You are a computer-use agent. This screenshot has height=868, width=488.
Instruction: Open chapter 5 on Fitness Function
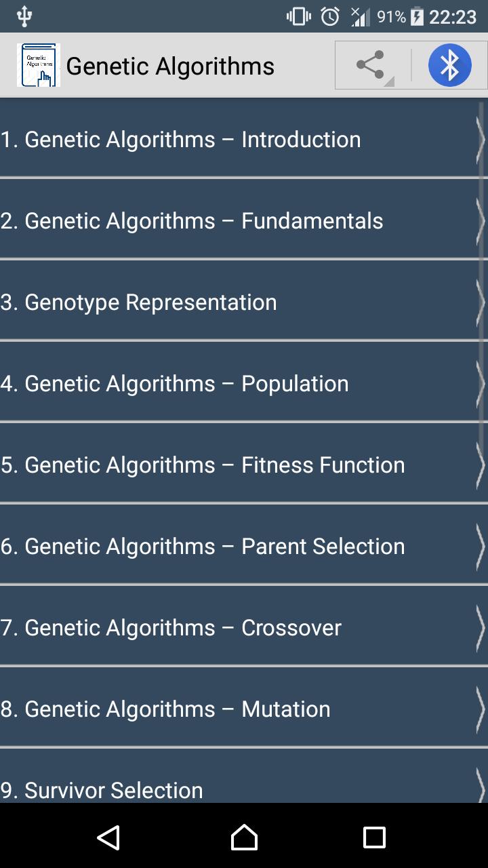tap(203, 465)
